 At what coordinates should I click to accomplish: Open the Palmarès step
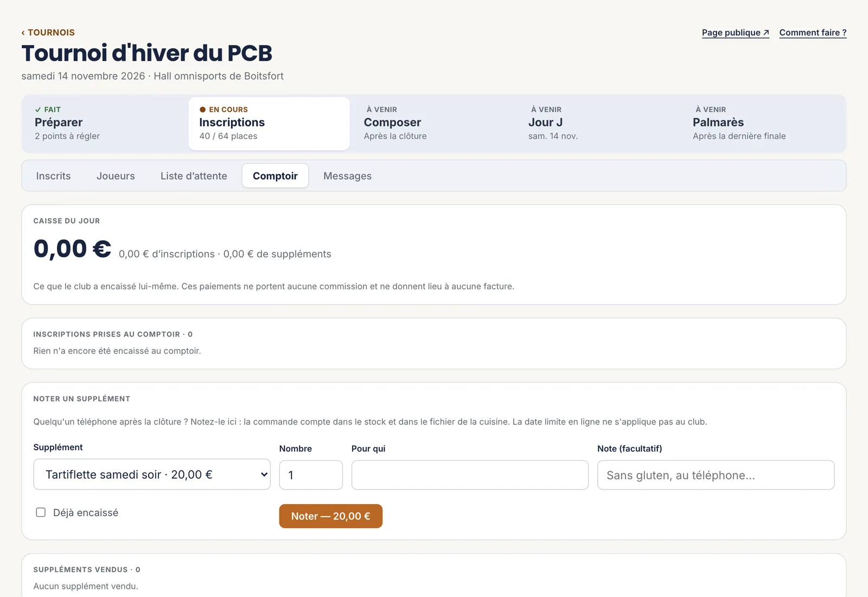tap(763, 123)
